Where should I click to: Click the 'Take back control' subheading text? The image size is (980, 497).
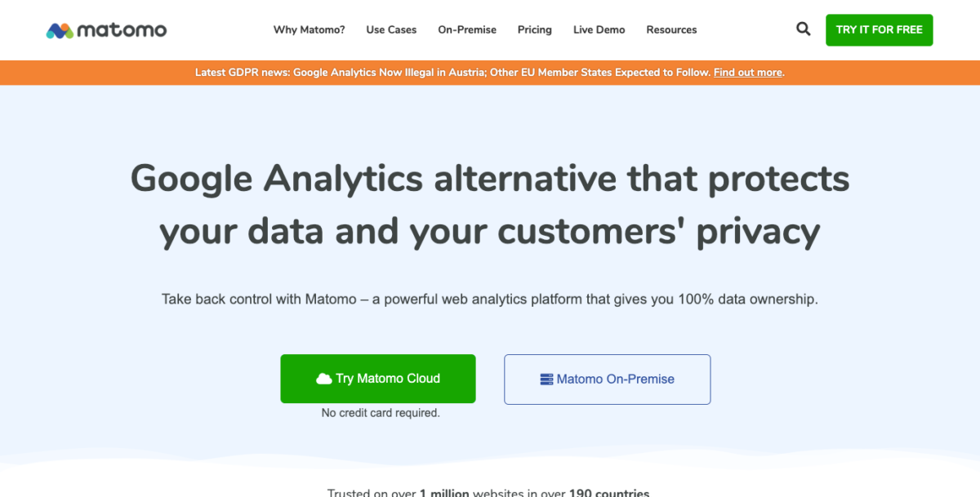click(490, 300)
